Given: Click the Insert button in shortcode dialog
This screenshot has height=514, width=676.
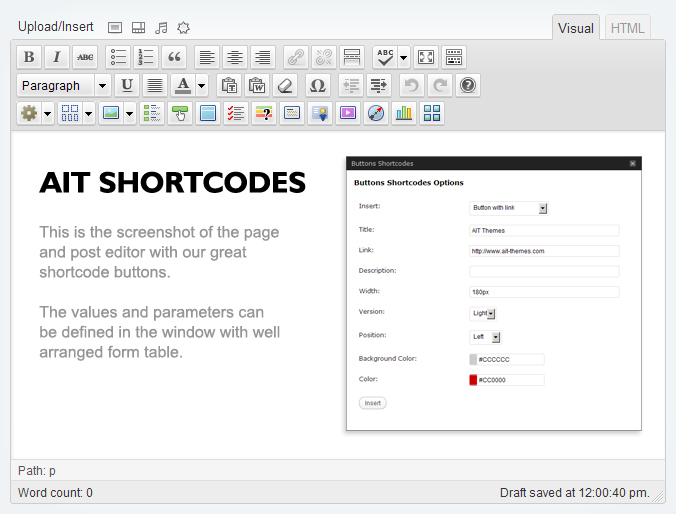Looking at the screenshot, I should click(x=372, y=403).
